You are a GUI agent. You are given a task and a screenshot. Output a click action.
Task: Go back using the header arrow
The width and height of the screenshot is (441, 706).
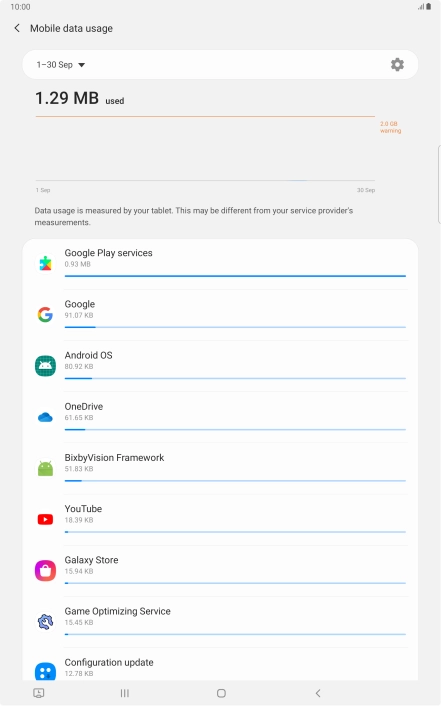(17, 28)
